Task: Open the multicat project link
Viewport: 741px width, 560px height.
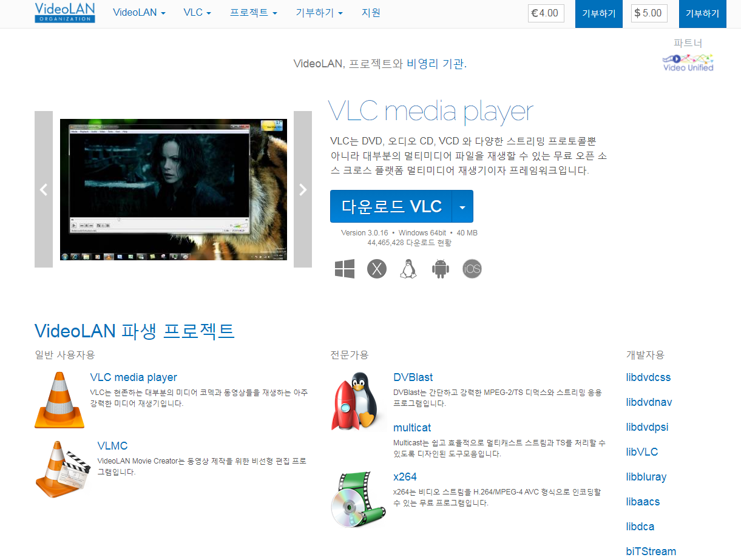Action: pos(412,428)
